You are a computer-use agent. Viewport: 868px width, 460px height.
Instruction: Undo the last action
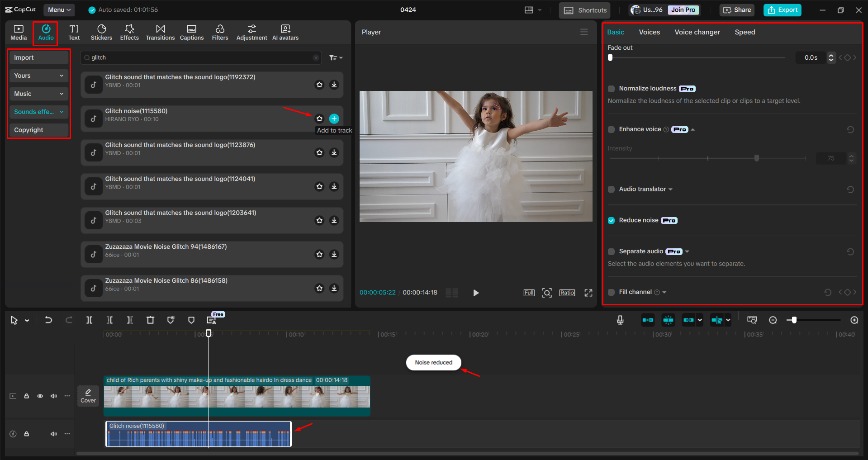coord(49,320)
